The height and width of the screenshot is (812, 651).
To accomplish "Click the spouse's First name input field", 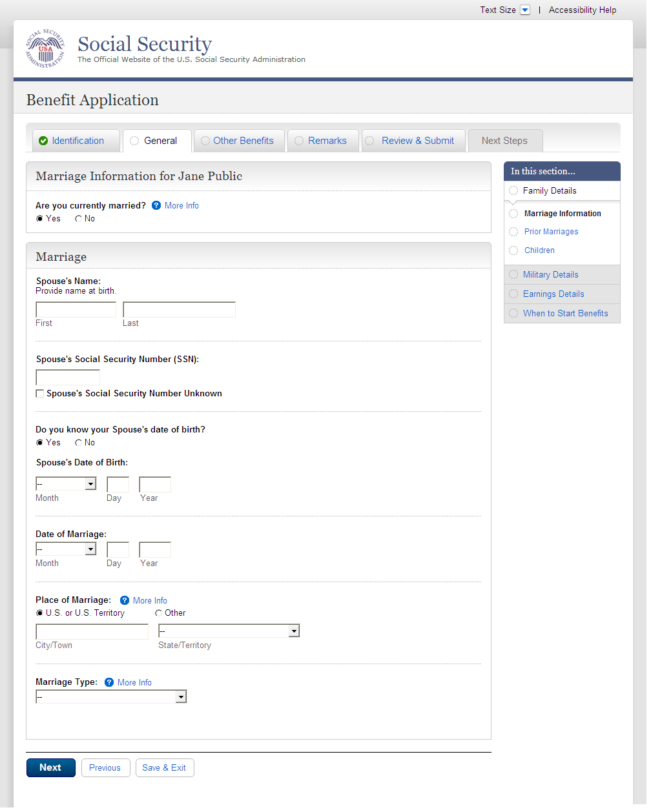I will [76, 310].
